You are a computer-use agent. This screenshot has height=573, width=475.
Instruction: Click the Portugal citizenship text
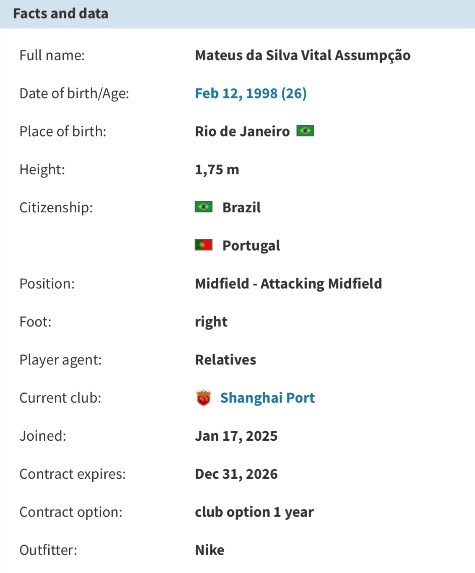251,246
